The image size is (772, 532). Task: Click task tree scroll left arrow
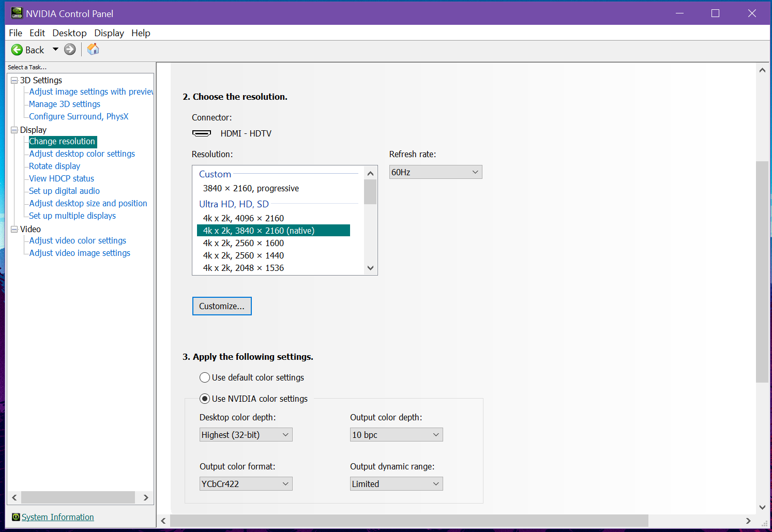click(14, 497)
